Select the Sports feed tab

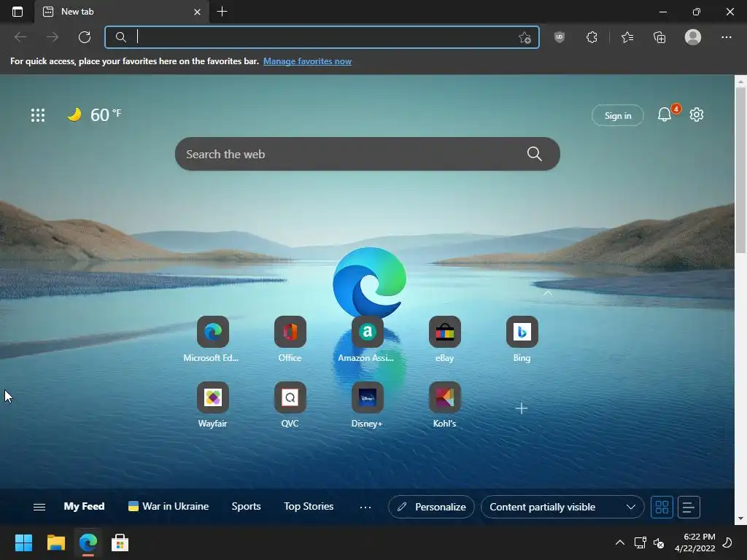[x=246, y=506]
